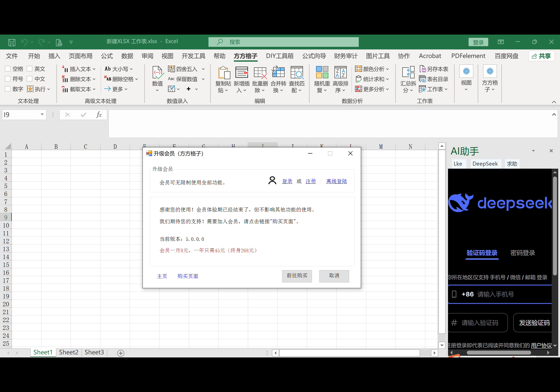
Task: Click the 离线登陆 link
Action: tap(337, 181)
